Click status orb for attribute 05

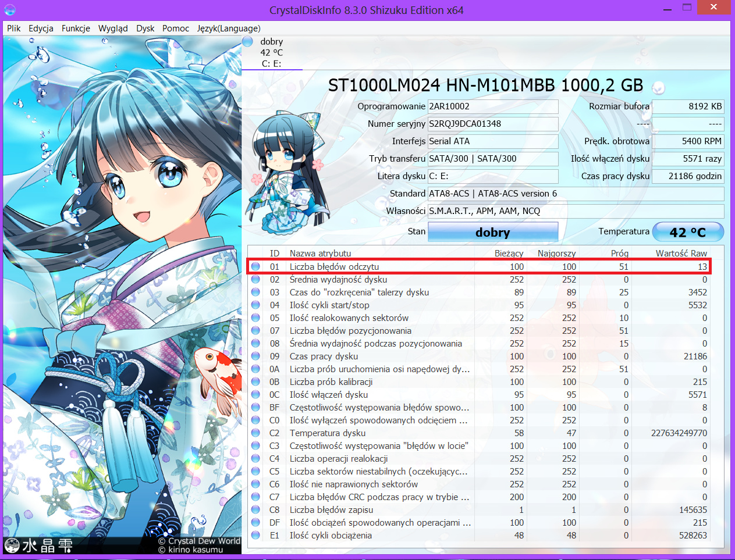[x=255, y=318]
